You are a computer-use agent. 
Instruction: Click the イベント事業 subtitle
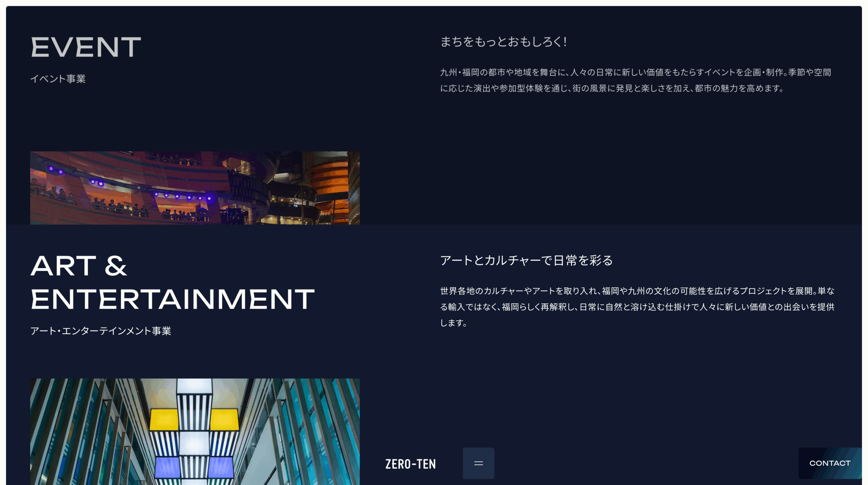click(x=58, y=79)
